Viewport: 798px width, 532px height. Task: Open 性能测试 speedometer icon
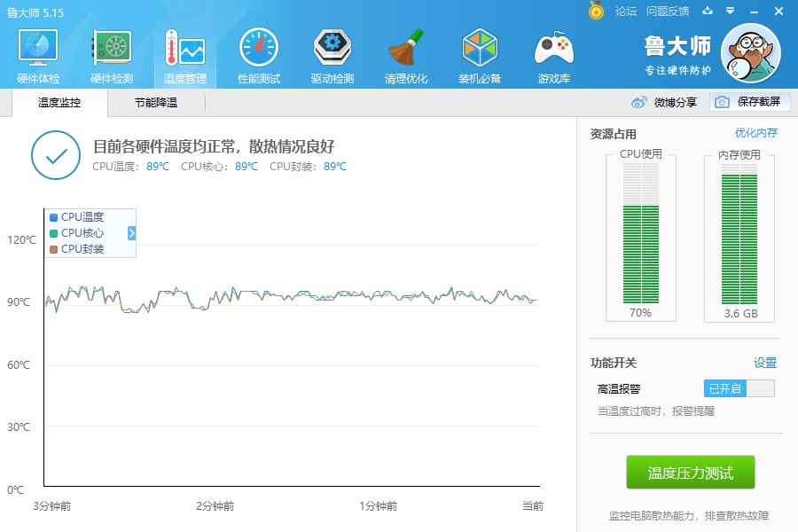coord(259,47)
